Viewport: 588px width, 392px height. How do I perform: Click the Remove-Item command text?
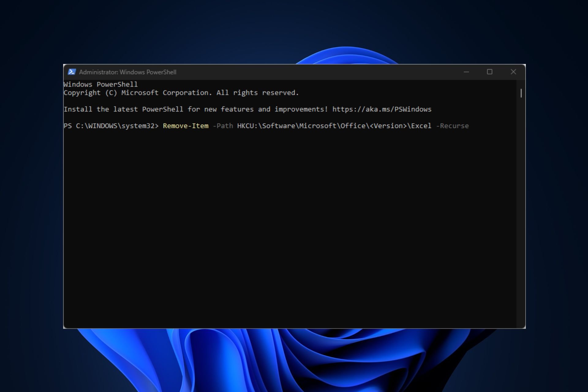tap(186, 126)
